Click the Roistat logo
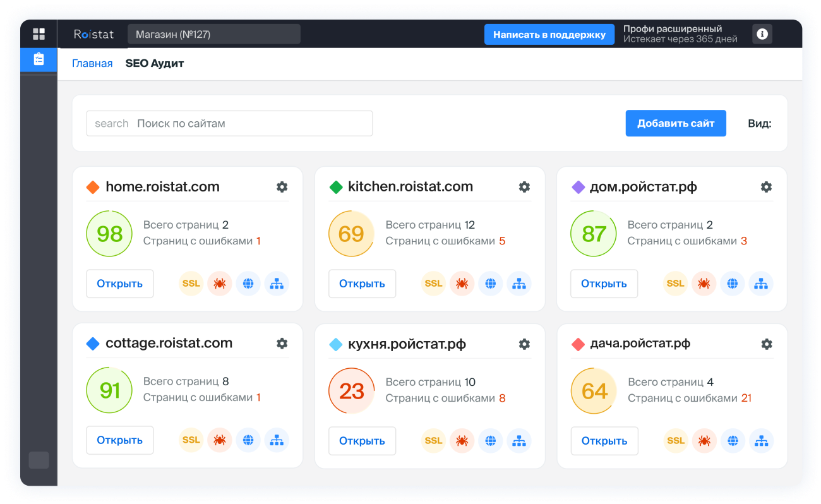Image resolution: width=821 pixels, height=504 pixels. [93, 34]
